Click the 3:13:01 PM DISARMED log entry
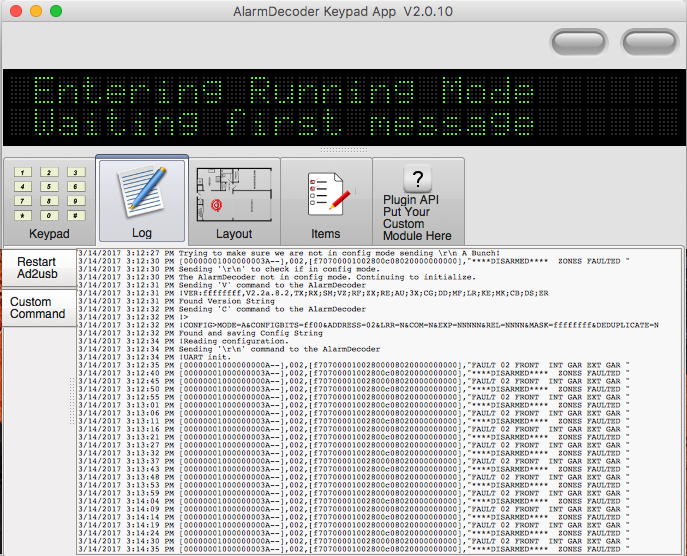The image size is (687, 556). (x=354, y=405)
